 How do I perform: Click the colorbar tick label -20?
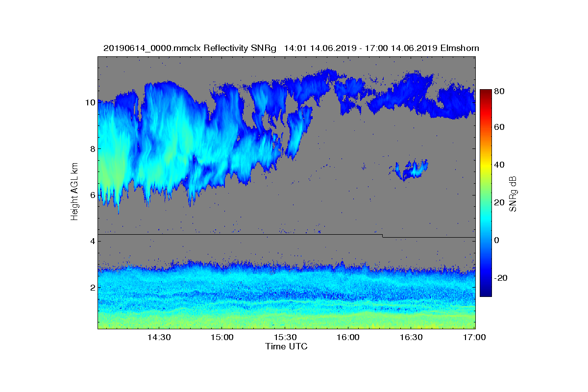[x=501, y=278]
